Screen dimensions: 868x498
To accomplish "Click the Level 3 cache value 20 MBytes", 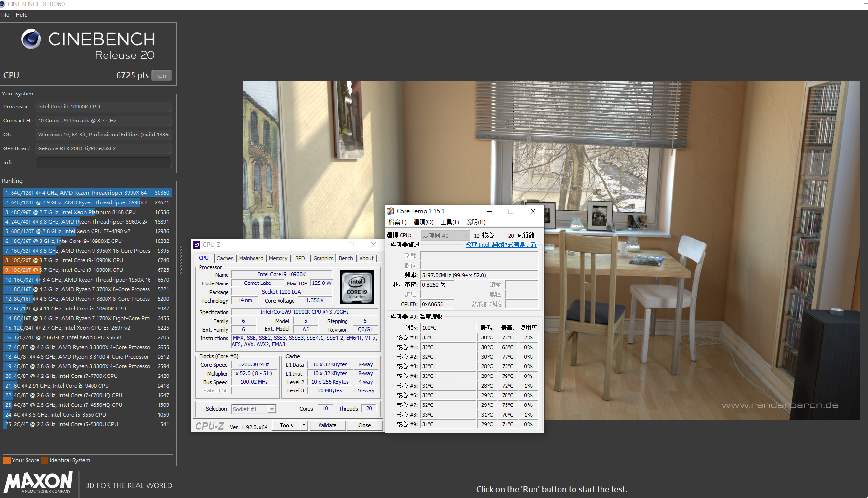I will tap(330, 390).
